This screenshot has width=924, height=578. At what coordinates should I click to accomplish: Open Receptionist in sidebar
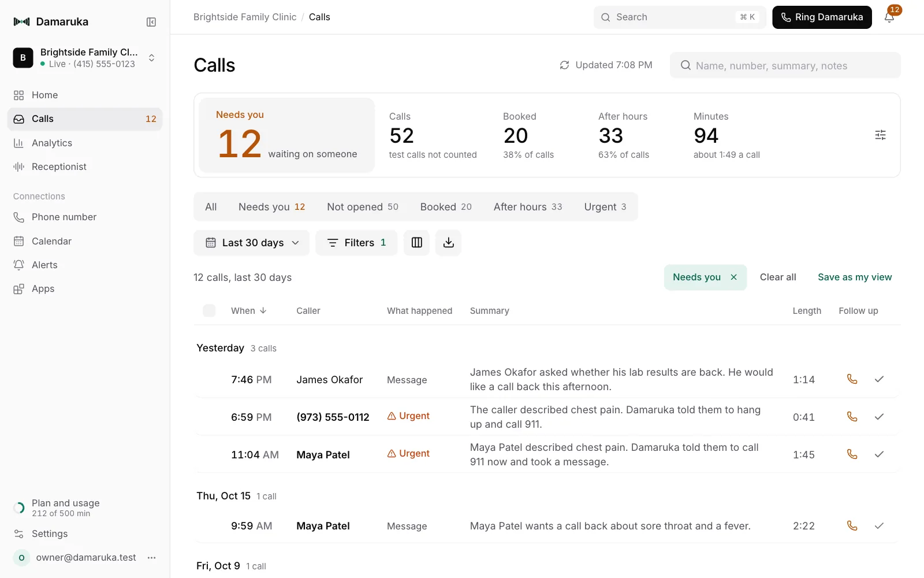tap(85, 166)
